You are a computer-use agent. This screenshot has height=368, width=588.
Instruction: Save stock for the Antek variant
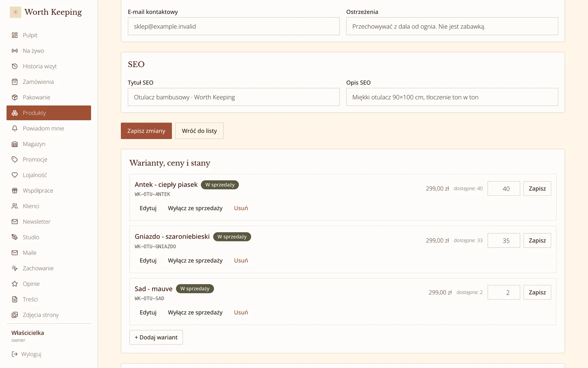coord(537,188)
